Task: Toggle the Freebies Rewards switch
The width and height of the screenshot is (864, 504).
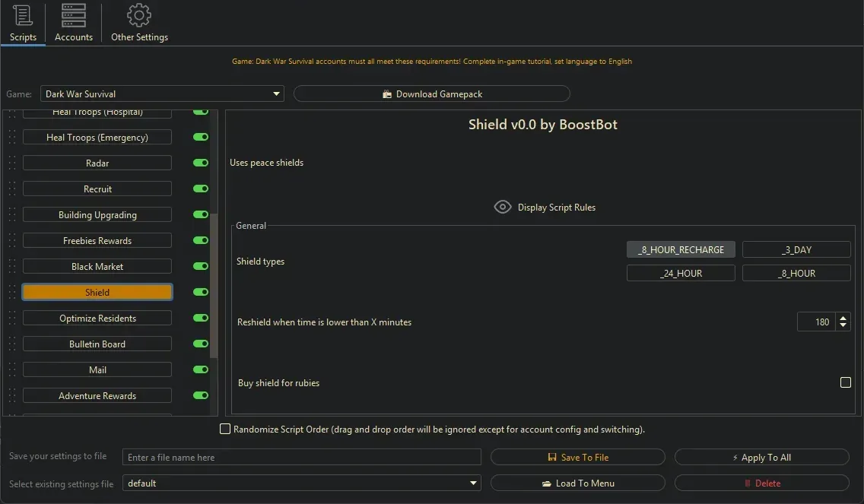Action: [201, 241]
